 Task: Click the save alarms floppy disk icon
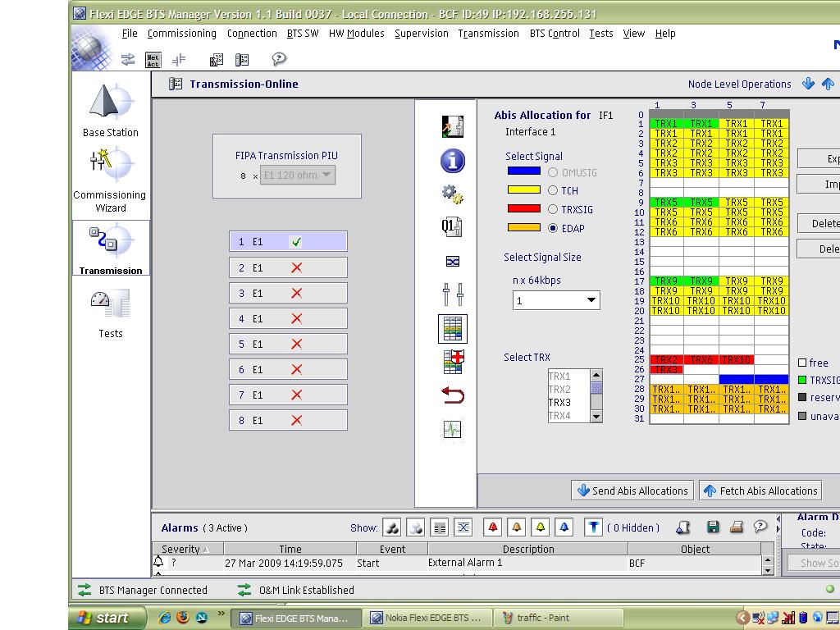pyautogui.click(x=713, y=527)
